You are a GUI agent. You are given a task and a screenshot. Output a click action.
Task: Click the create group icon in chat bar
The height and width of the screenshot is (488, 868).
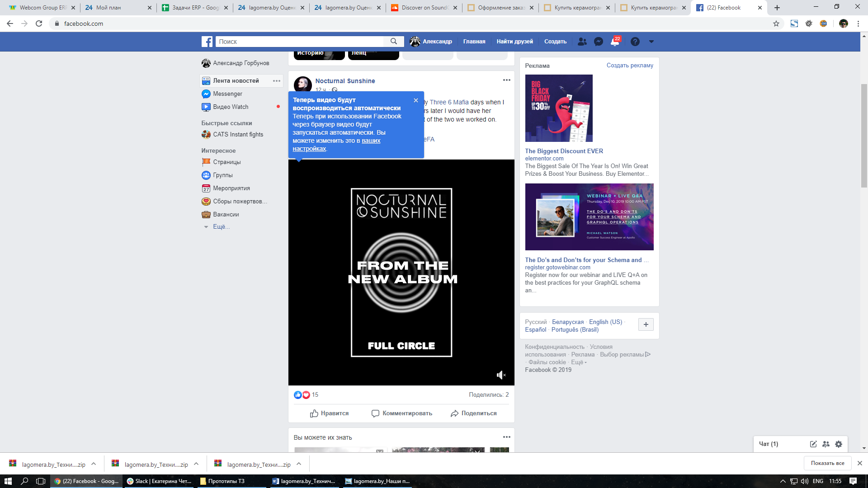pyautogui.click(x=826, y=444)
